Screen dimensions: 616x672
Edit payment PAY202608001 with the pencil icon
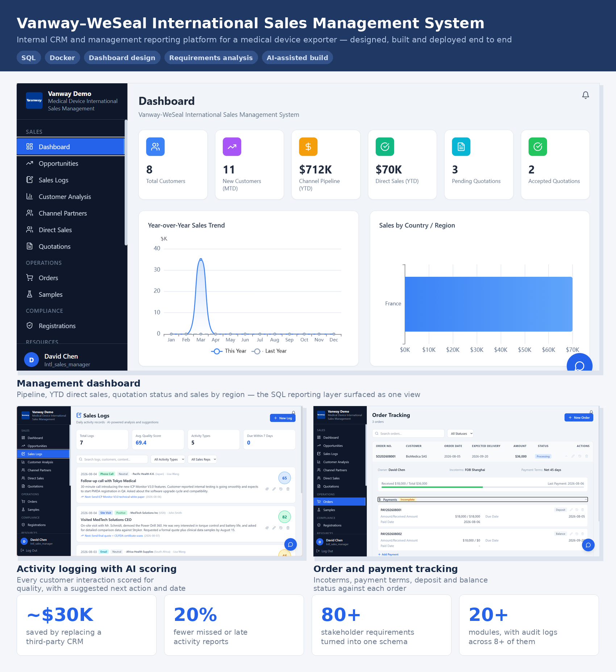pos(571,510)
